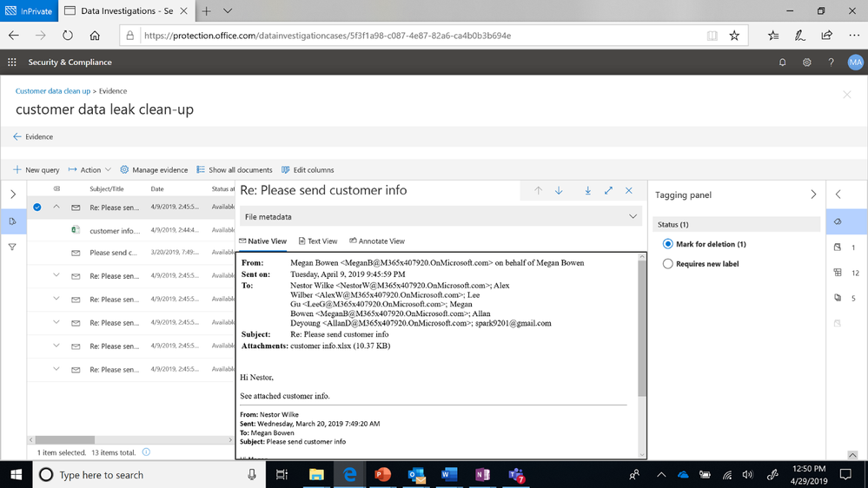This screenshot has width=868, height=488.
Task: Select the customer info attachment row
Action: click(131, 230)
